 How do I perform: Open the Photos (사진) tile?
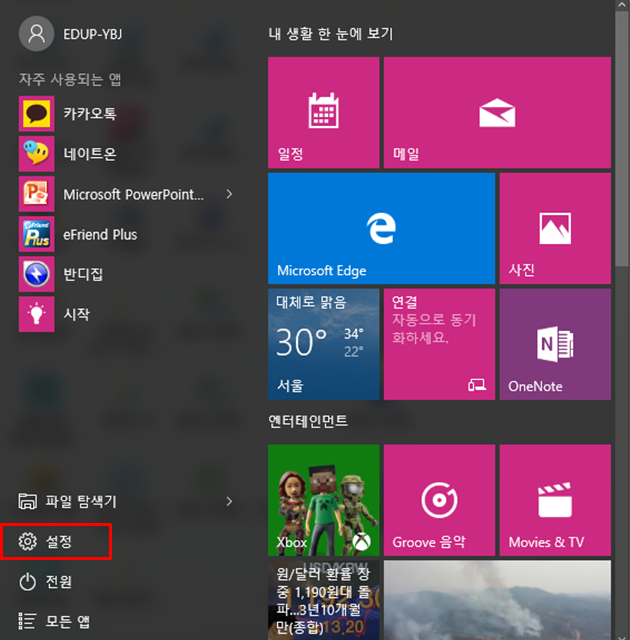pyautogui.click(x=555, y=228)
